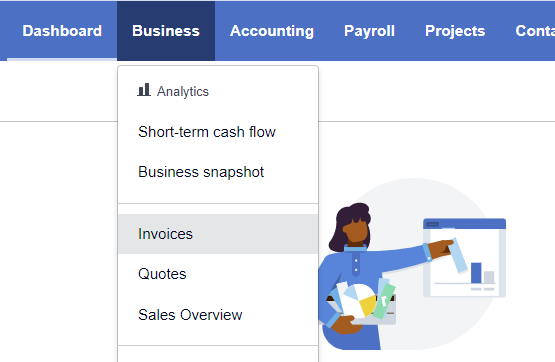This screenshot has width=555, height=362.
Task: Click the pie chart graphic in illustration
Action: (359, 300)
